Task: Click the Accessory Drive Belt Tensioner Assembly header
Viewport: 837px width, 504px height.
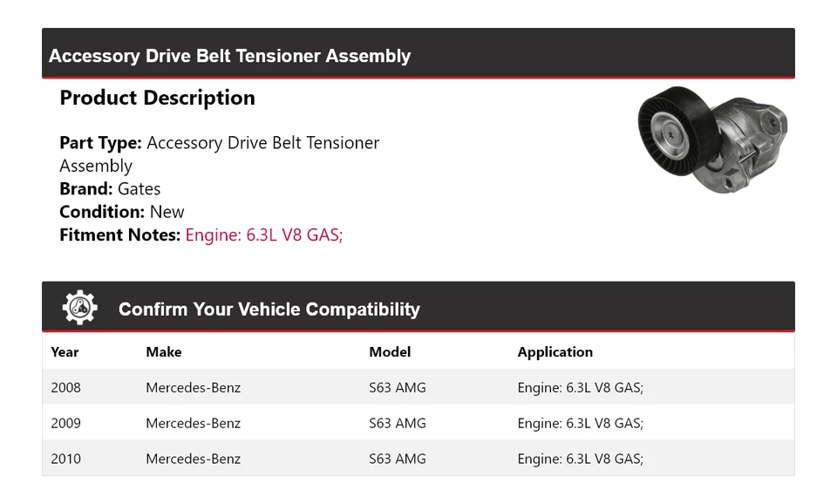Action: tap(229, 56)
